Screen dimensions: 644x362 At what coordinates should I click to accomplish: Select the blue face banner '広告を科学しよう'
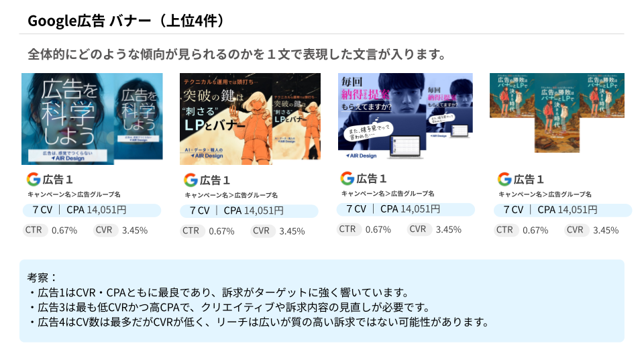(92, 119)
